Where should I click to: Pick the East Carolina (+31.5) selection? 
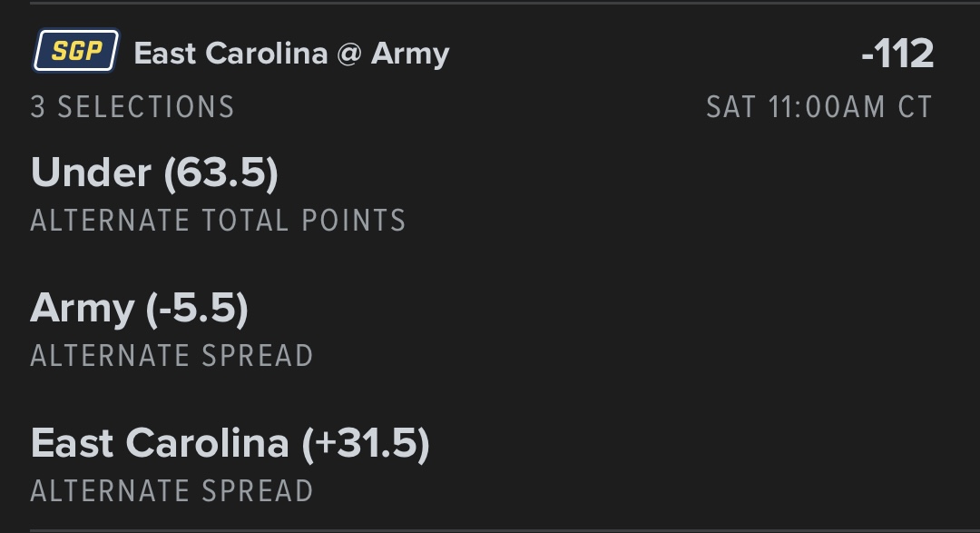pyautogui.click(x=230, y=443)
